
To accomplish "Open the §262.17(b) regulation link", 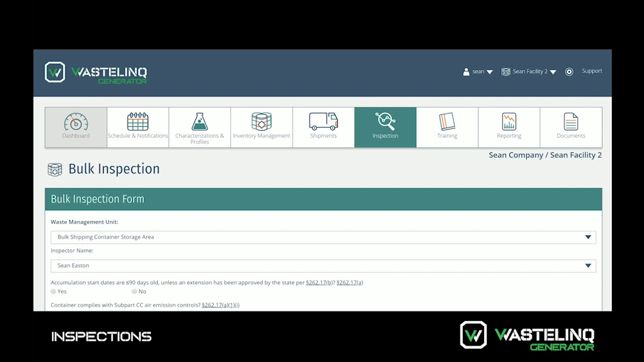I will tap(320, 283).
